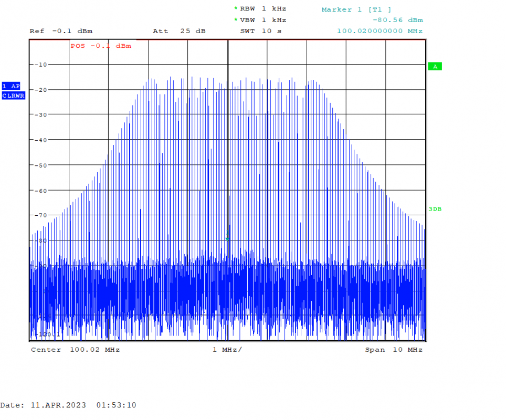Click the date stamp '11.APR.2023 01:53:10'
Screen dimensions: 506x420
(x=83, y=405)
